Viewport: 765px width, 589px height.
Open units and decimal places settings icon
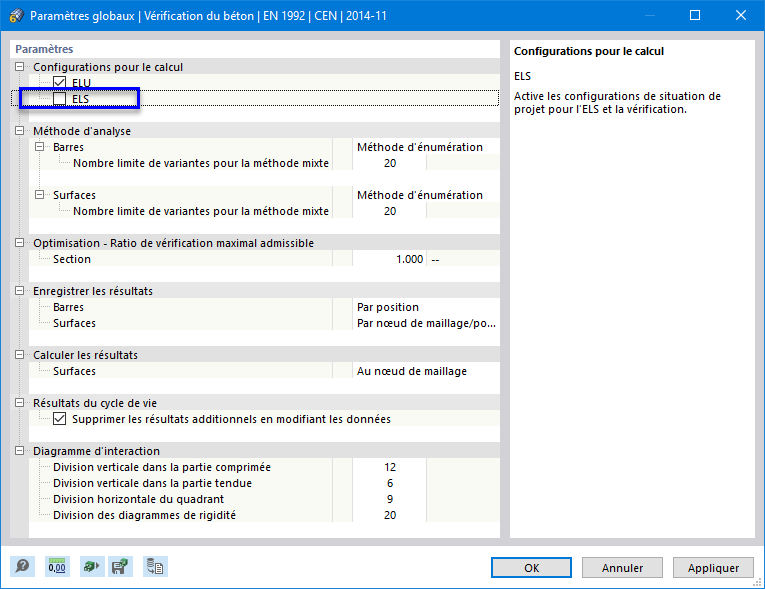[57, 567]
